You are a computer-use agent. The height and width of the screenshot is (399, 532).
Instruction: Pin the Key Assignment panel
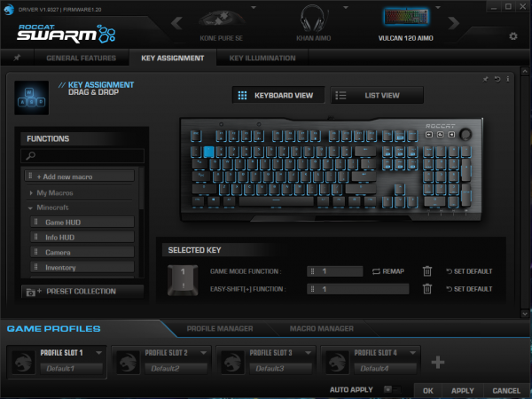pos(486,79)
